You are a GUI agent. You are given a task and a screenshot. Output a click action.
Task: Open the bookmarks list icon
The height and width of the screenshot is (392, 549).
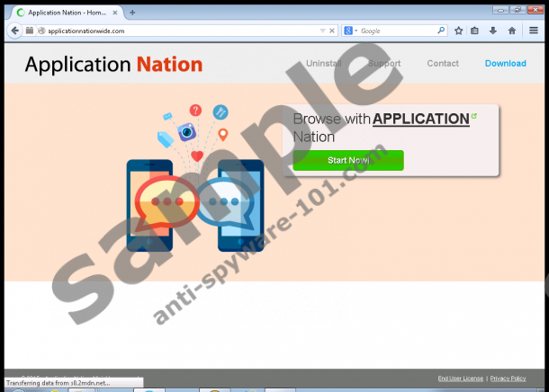475,31
